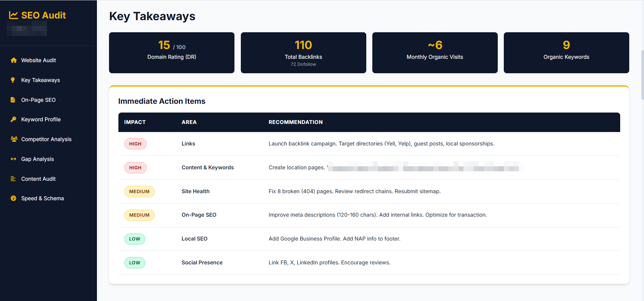Click the arrows icon beside Gap Analysis
Screen dimensions: 644x301
[x=13, y=159]
